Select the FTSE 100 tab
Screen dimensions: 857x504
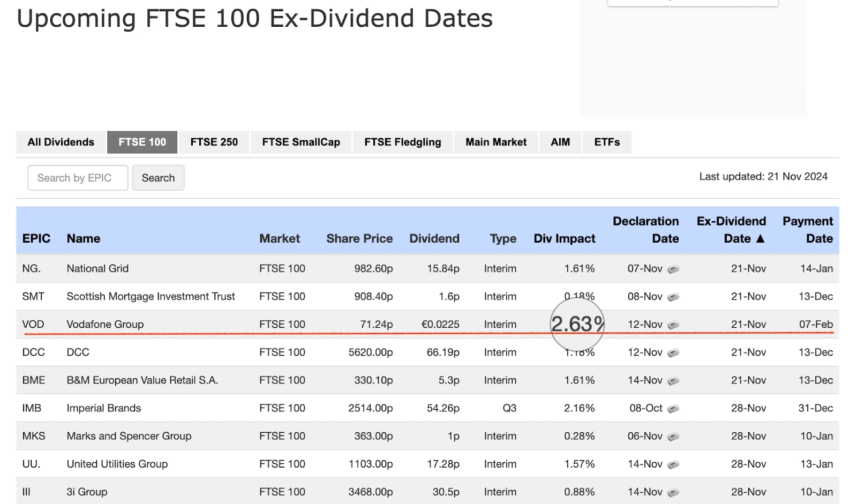point(142,142)
